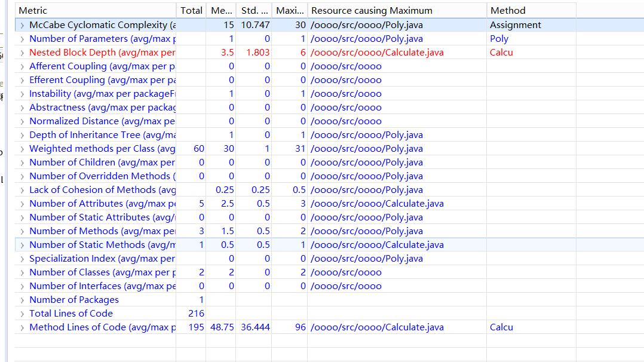Select the Number of Static Methods row
Screen dimensions: 644x362
click(x=102, y=245)
